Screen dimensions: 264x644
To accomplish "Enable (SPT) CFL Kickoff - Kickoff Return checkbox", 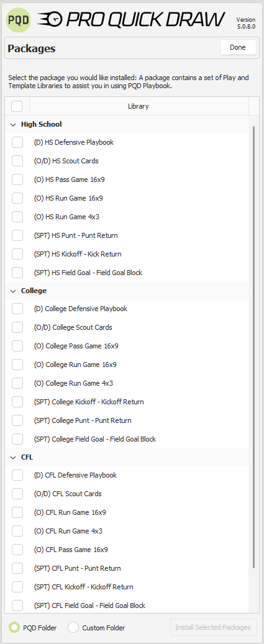I will click(17, 587).
